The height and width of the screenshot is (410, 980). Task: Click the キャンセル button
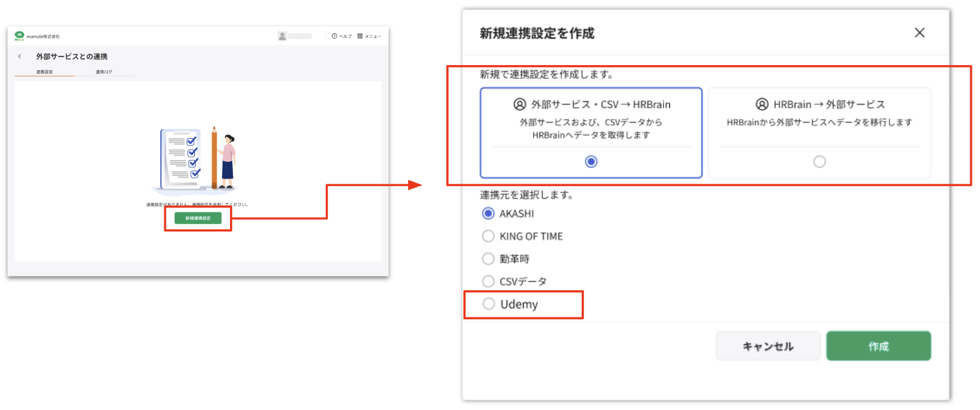tap(767, 346)
